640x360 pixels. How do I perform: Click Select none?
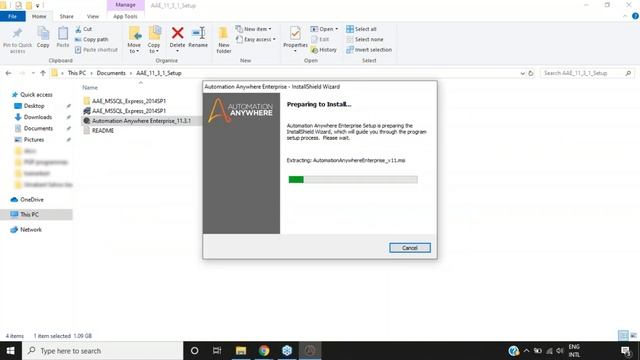365,39
